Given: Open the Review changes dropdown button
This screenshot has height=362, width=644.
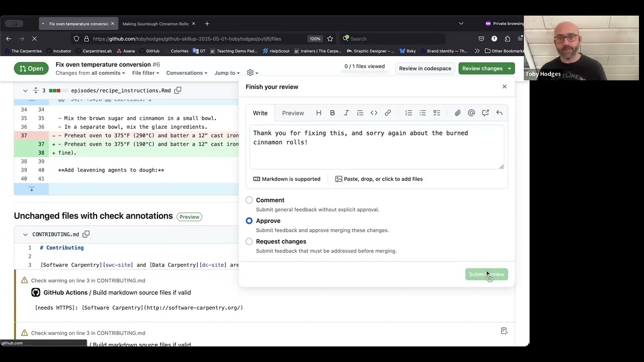Looking at the screenshot, I should coord(486,68).
